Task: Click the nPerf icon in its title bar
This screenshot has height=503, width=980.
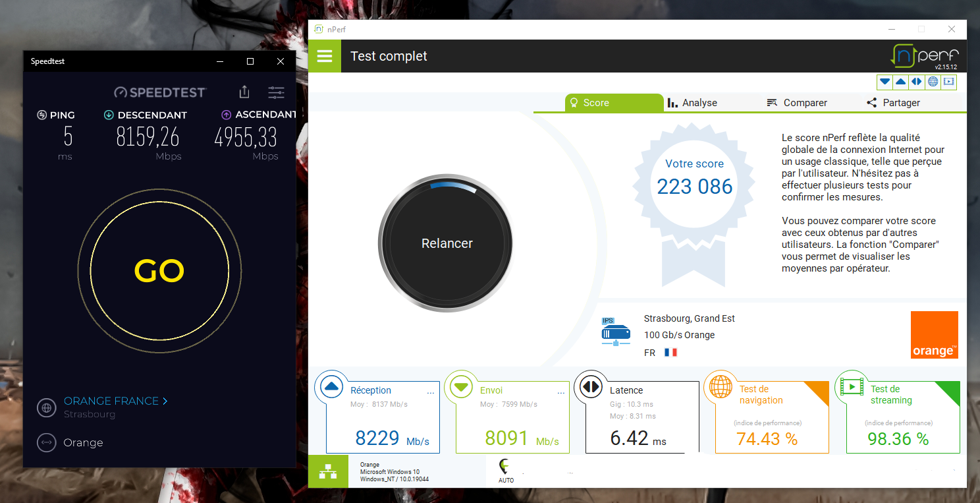Action: pyautogui.click(x=318, y=29)
